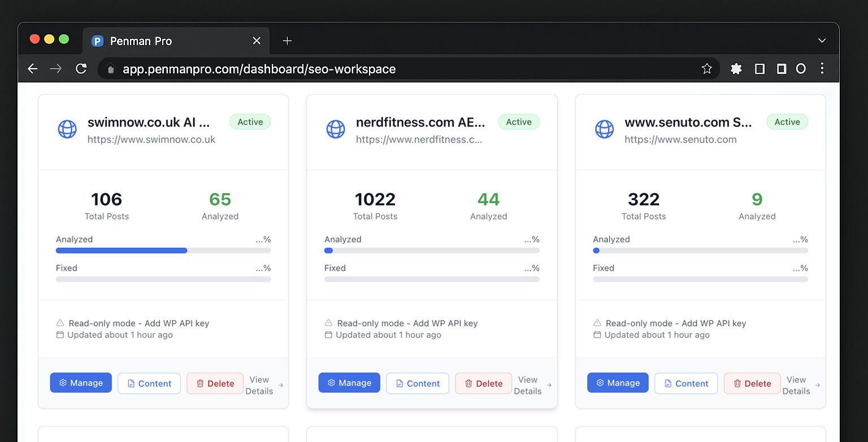Click the globe icon on www.senuto.com card
Image resolution: width=868 pixels, height=442 pixels.
[x=604, y=129]
